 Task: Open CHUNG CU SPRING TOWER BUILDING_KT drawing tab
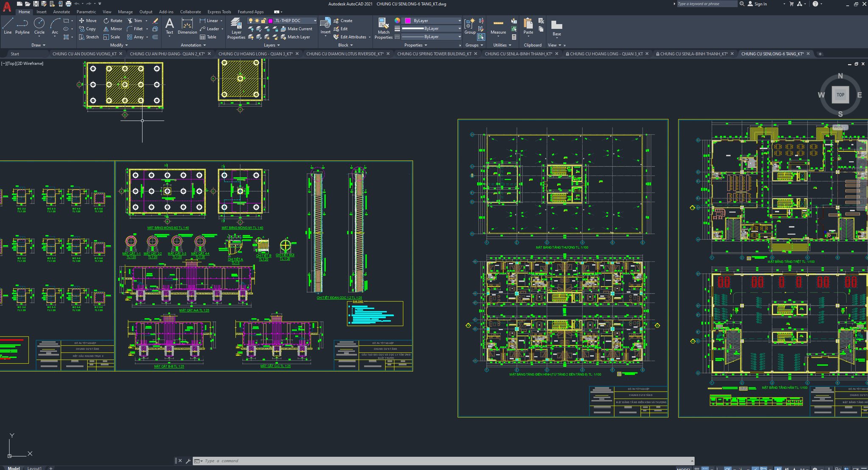pyautogui.click(x=434, y=54)
